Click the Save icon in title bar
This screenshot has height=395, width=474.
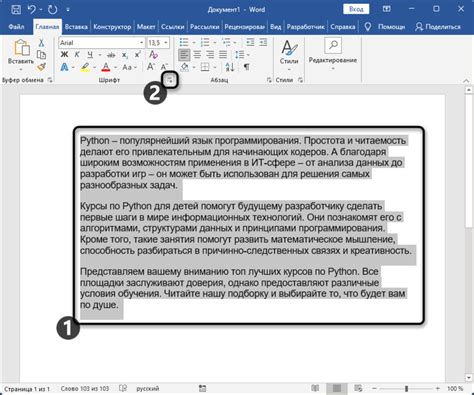(x=16, y=9)
